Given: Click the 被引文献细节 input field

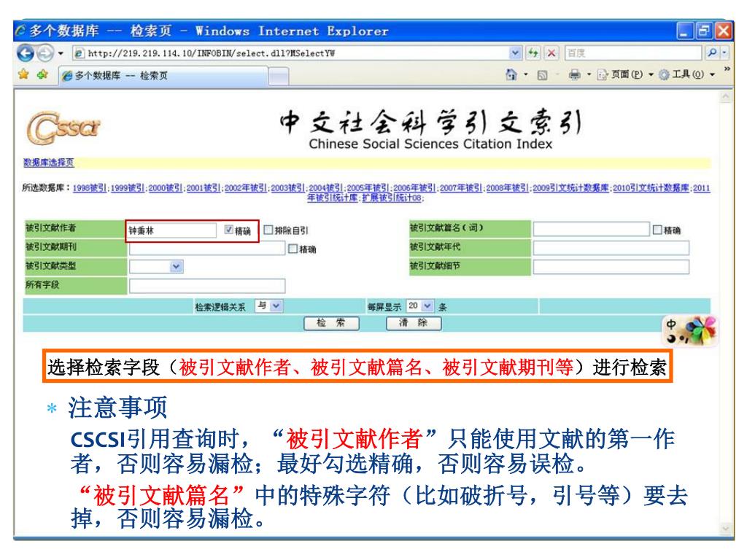Looking at the screenshot, I should 611,267.
